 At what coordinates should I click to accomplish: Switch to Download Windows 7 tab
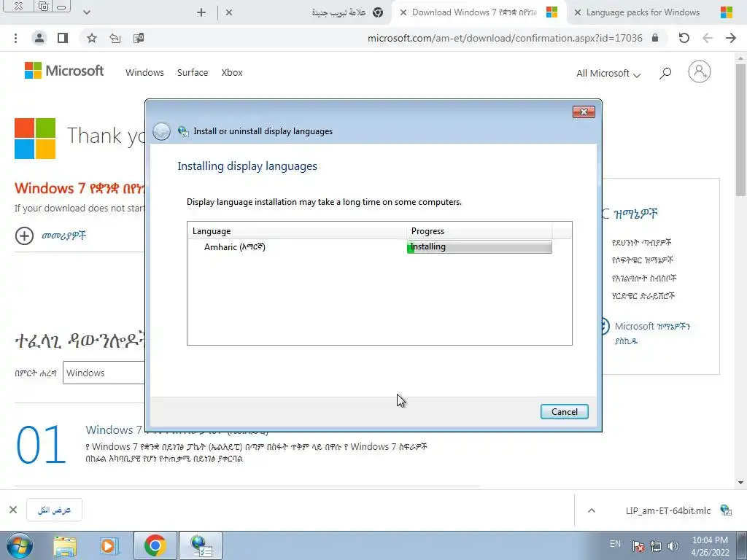tap(479, 12)
